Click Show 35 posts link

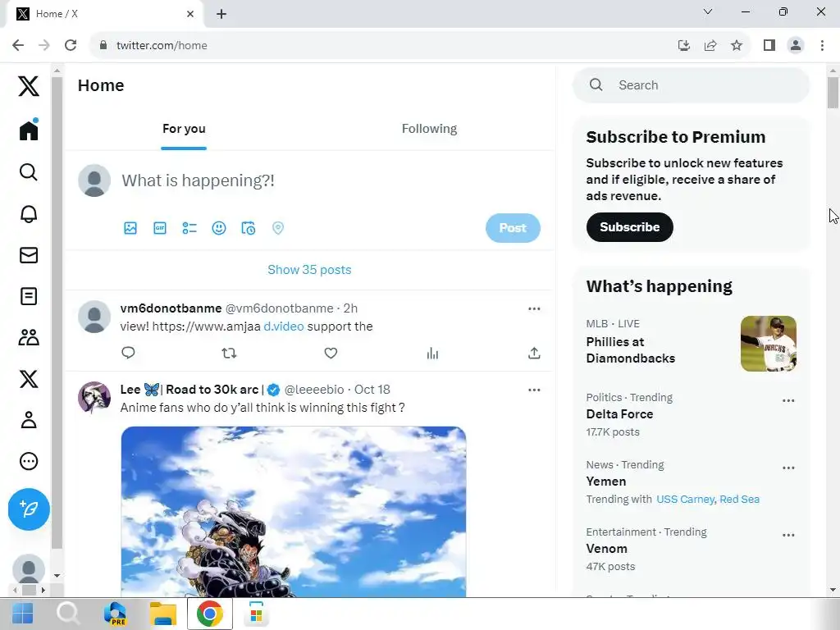pyautogui.click(x=309, y=269)
